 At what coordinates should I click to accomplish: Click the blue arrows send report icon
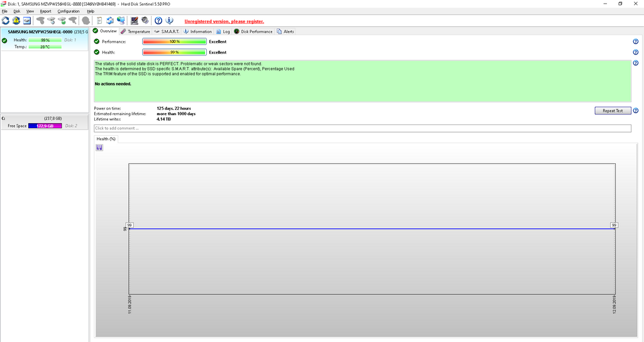[110, 21]
